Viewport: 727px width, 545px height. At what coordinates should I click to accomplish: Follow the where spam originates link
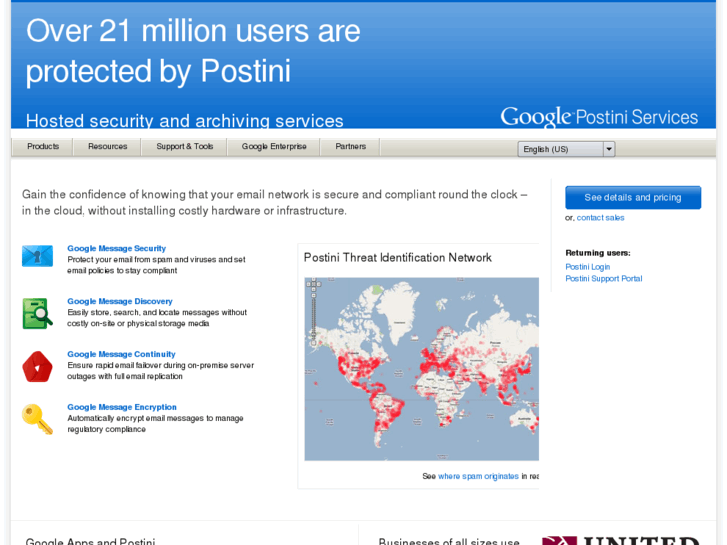point(478,476)
